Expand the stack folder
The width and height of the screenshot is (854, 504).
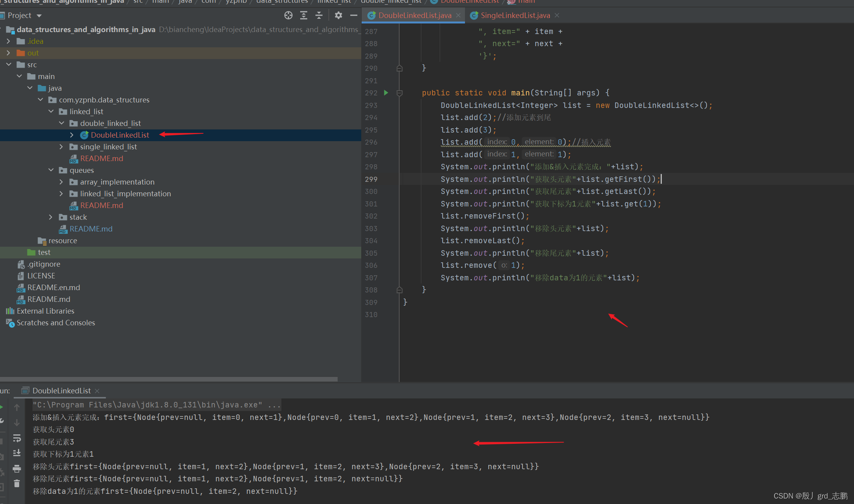pos(50,217)
